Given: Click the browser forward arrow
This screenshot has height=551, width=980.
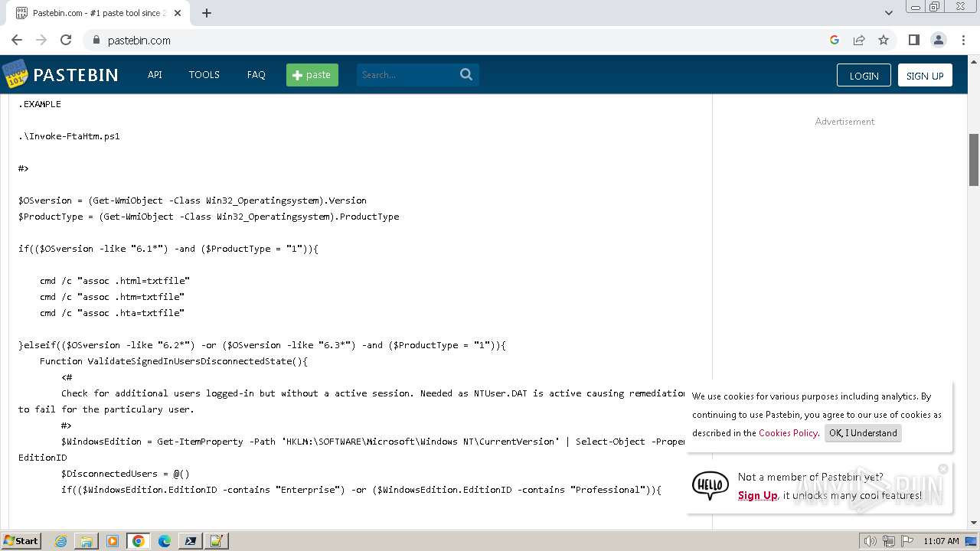Looking at the screenshot, I should coord(41,40).
